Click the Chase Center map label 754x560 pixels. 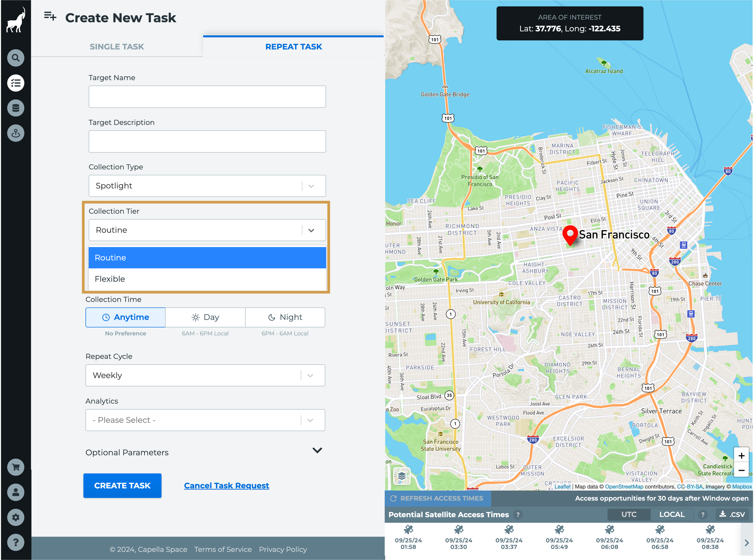click(x=705, y=284)
